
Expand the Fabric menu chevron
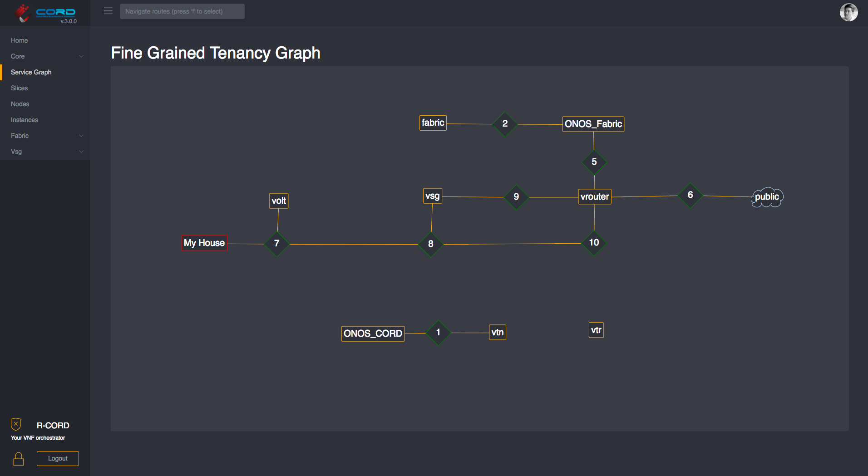click(81, 136)
